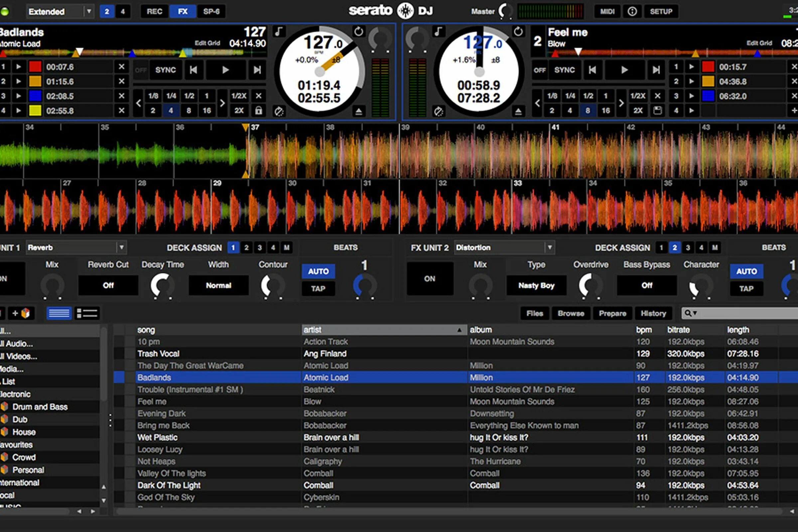Click deck 2 slip mode icon
The height and width of the screenshot is (532, 798).
click(438, 111)
